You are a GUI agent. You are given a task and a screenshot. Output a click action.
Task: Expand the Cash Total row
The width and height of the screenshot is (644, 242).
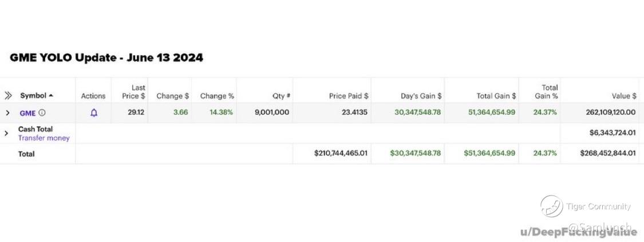[6, 133]
